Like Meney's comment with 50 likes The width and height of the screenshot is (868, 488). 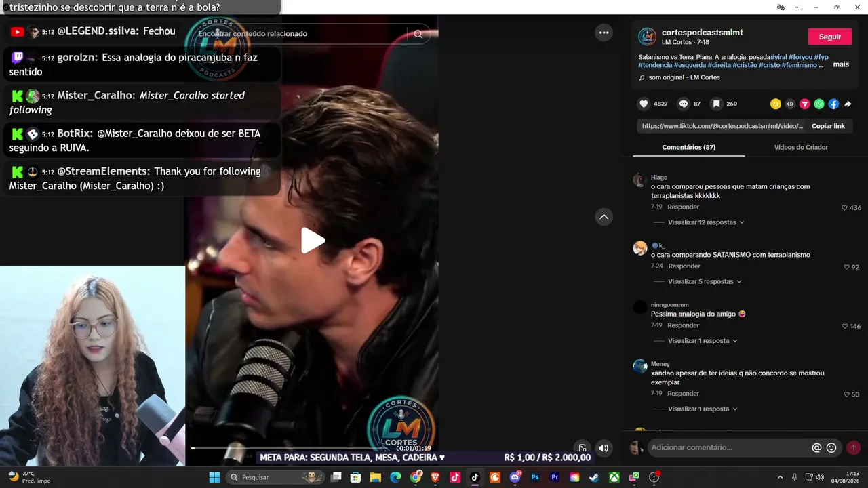(847, 394)
